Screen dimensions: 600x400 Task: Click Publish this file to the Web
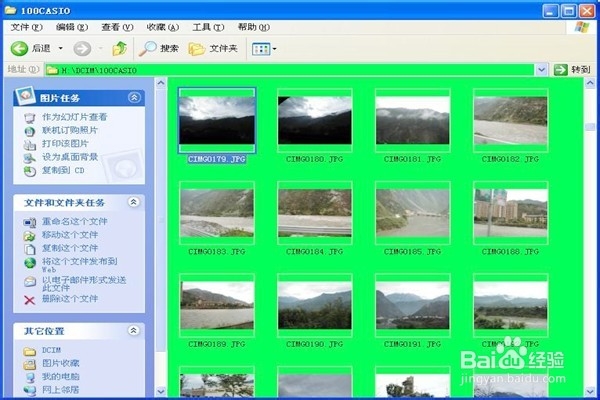click(x=80, y=265)
